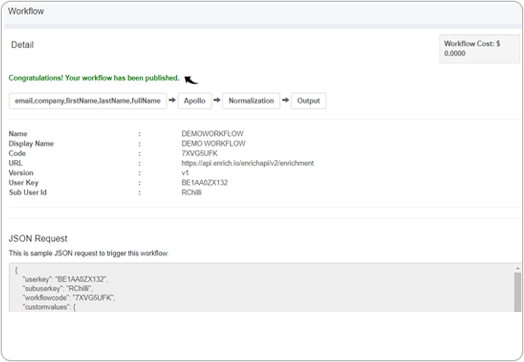
Task: Click the Code field label
Action: 17,153
